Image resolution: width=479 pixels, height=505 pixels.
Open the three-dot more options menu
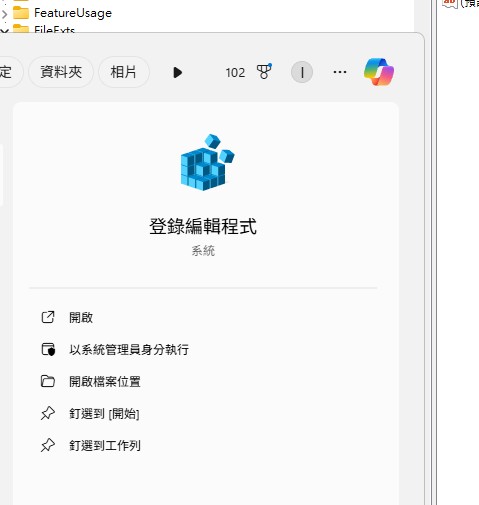340,72
